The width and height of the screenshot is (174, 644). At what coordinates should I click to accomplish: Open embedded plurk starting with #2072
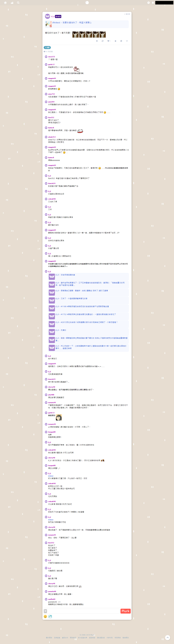point(88,324)
